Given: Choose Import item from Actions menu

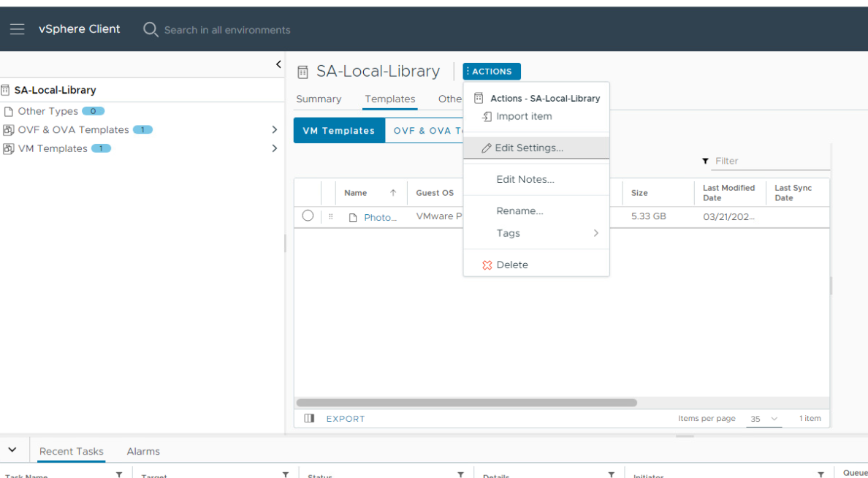Looking at the screenshot, I should [524, 117].
